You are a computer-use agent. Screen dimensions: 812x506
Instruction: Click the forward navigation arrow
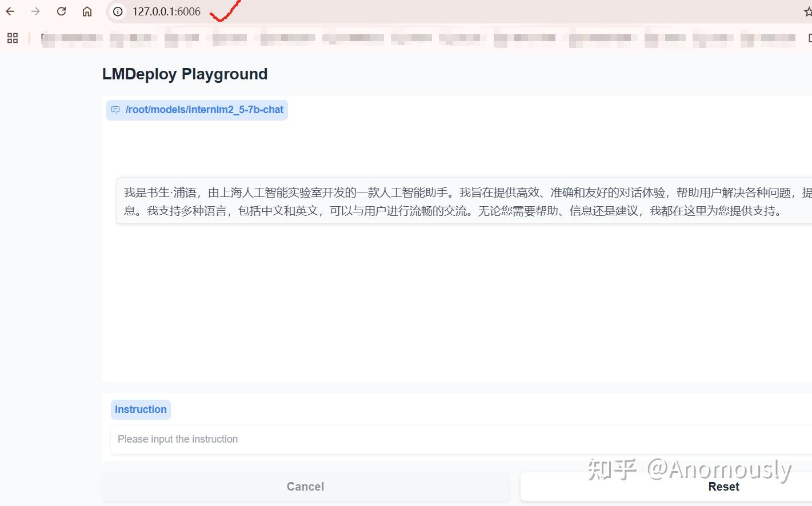point(35,11)
